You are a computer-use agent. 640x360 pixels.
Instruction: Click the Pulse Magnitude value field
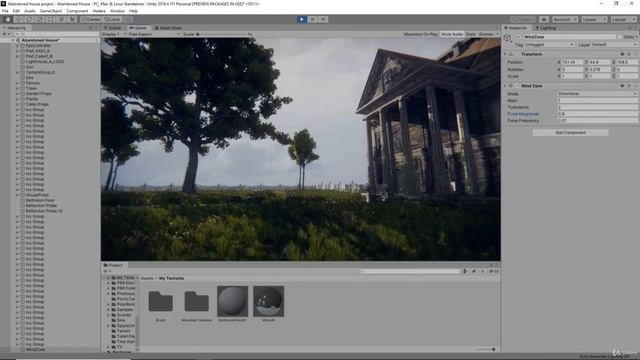(597, 114)
